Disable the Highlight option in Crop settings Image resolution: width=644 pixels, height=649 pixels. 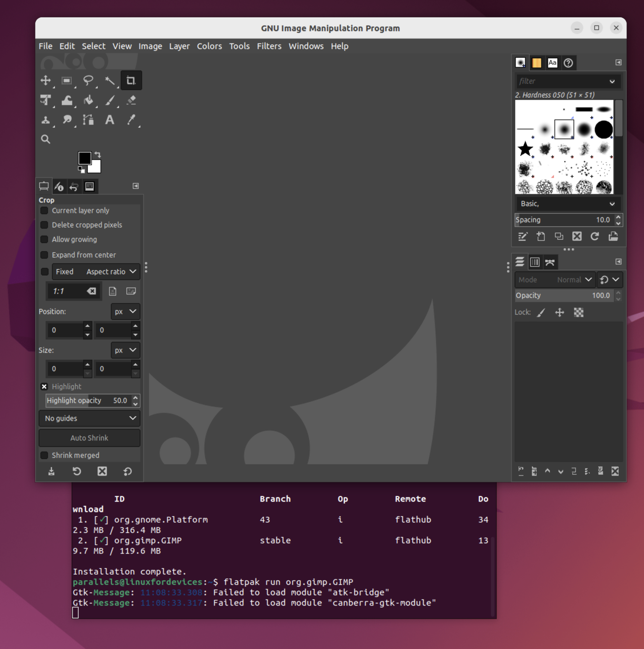(x=44, y=387)
